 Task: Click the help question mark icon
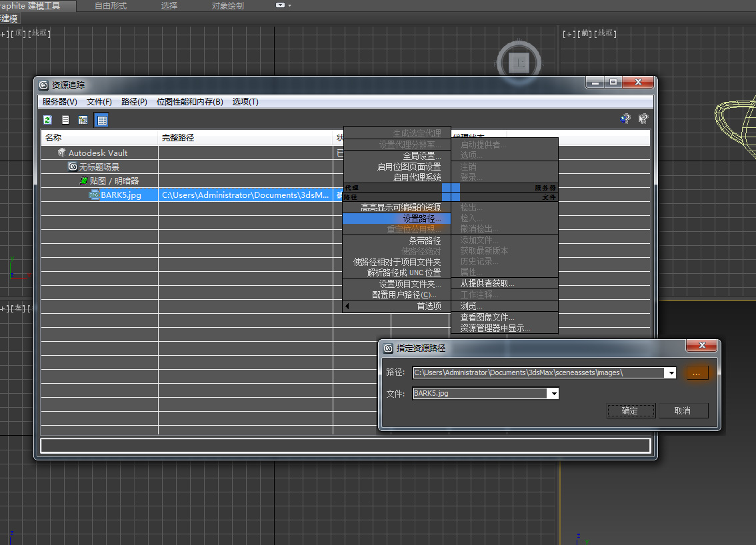tap(625, 119)
